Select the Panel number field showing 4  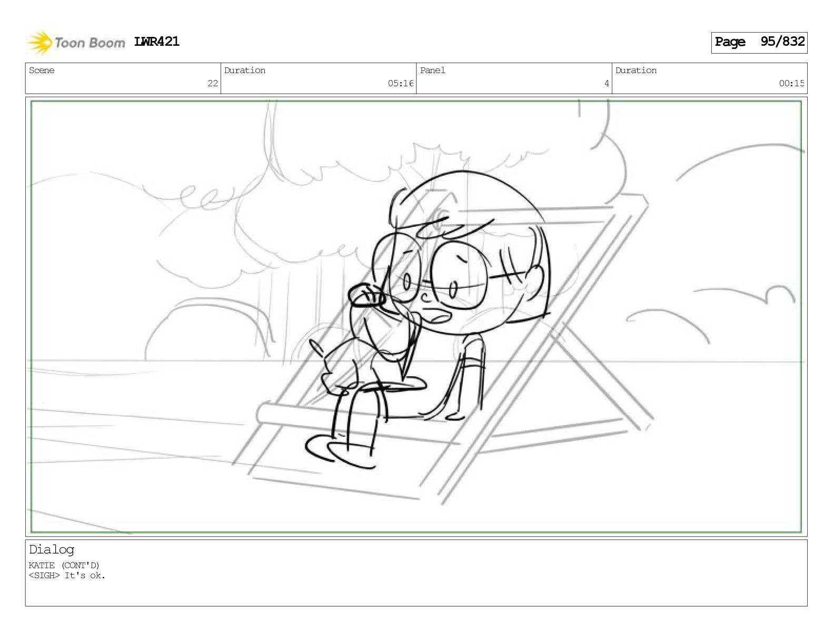click(x=514, y=78)
